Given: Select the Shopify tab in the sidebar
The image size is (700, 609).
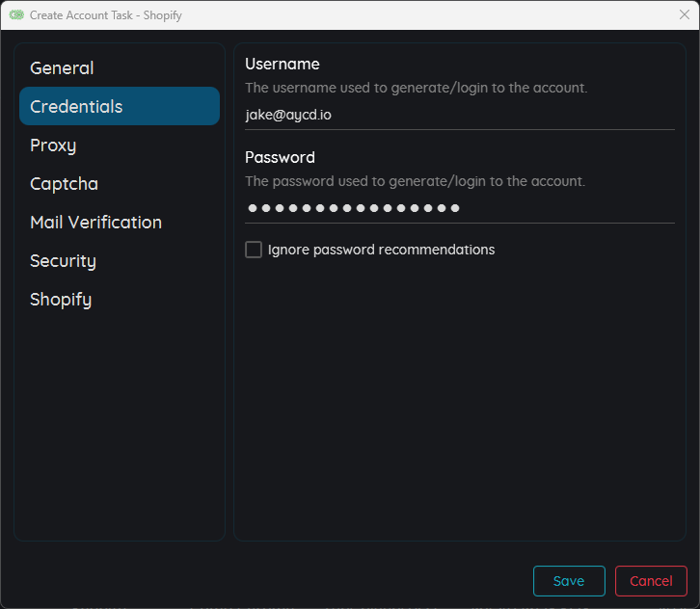Looking at the screenshot, I should [61, 300].
